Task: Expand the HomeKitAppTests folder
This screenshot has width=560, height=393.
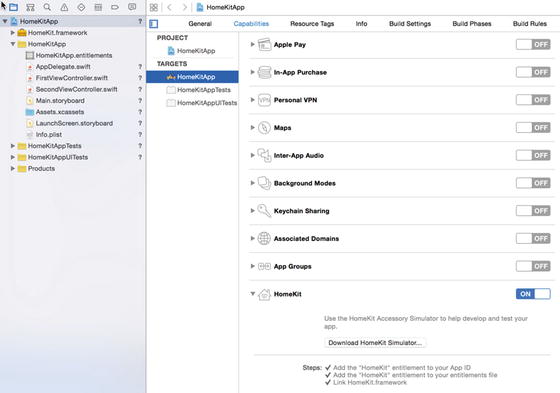Action: 13,146
